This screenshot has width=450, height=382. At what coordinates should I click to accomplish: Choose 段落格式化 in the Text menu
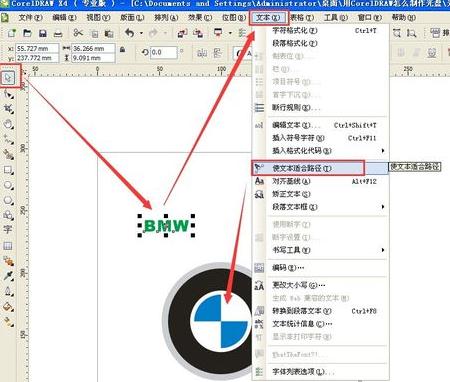pyautogui.click(x=321, y=43)
